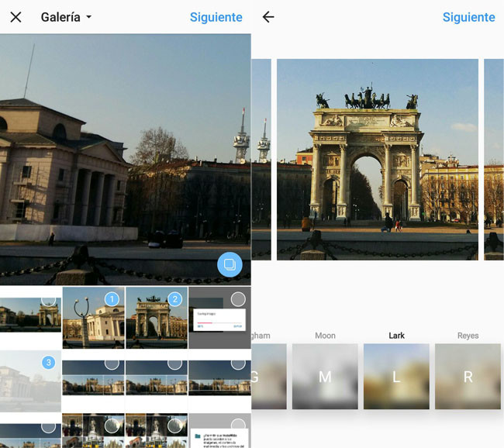Open the Galería album dropdown
Viewport: 504px width, 448px height.
(66, 17)
